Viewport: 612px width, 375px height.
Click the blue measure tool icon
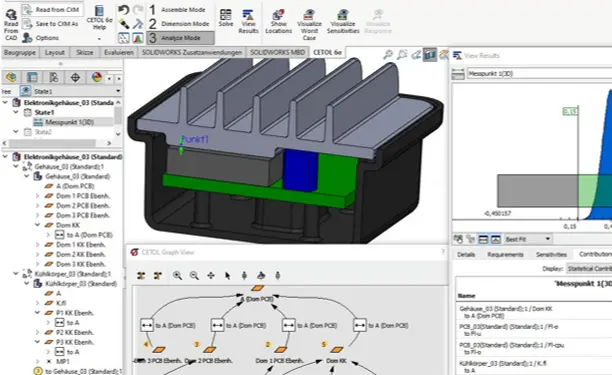tap(138, 24)
